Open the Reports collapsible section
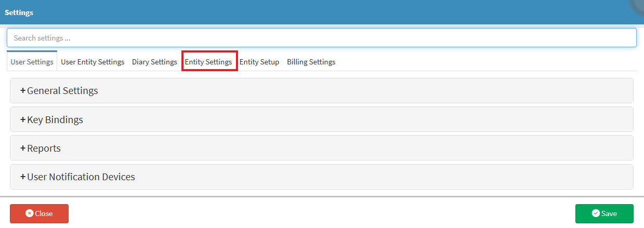The width and height of the screenshot is (644, 228). [x=322, y=148]
